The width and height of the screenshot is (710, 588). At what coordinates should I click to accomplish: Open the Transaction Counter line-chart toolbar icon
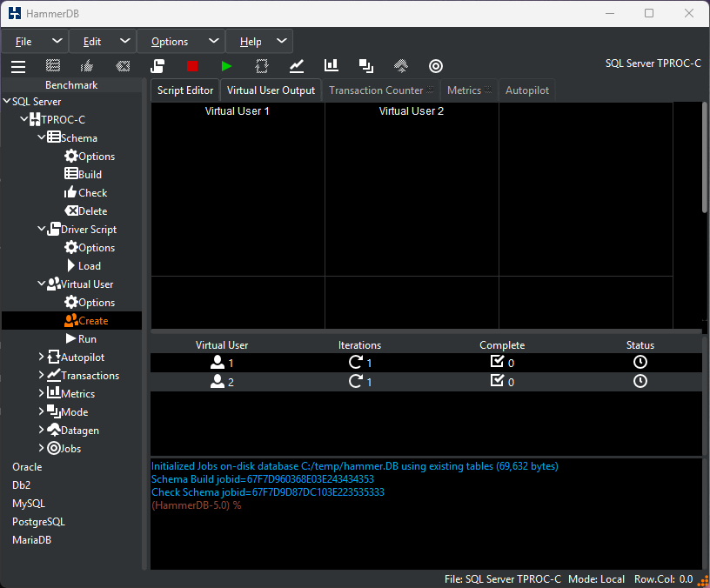tap(297, 66)
